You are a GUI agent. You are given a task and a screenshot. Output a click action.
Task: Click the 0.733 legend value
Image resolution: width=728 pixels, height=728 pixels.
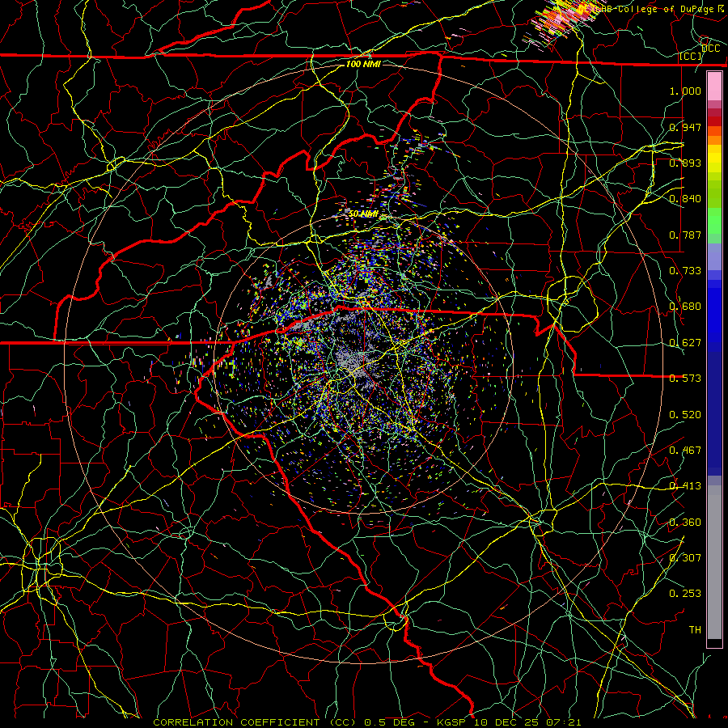click(x=685, y=270)
